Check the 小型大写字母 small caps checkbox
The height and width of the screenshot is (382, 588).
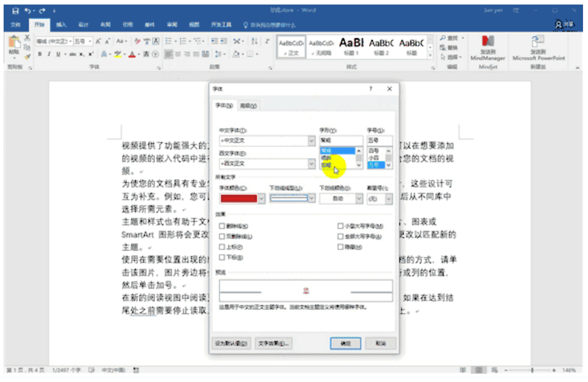point(340,226)
